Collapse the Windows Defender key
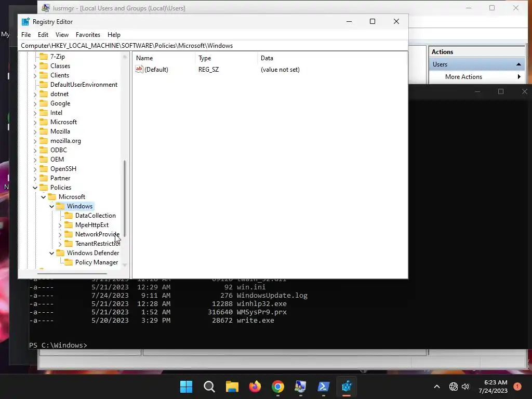Viewport: 532px width, 399px height. tap(51, 253)
